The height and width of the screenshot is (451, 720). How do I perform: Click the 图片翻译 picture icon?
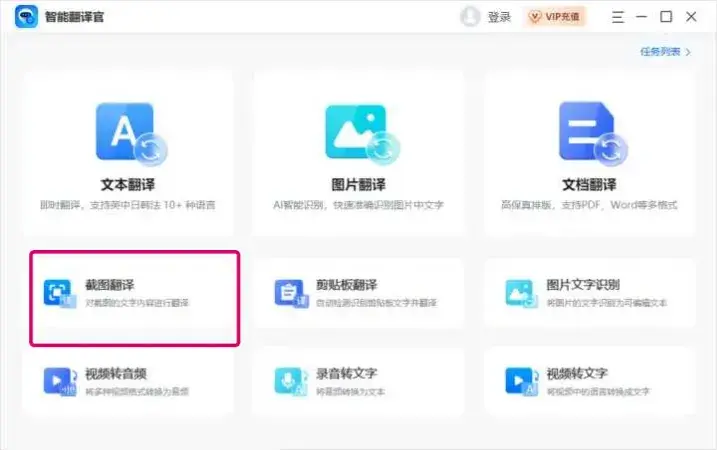pos(362,134)
